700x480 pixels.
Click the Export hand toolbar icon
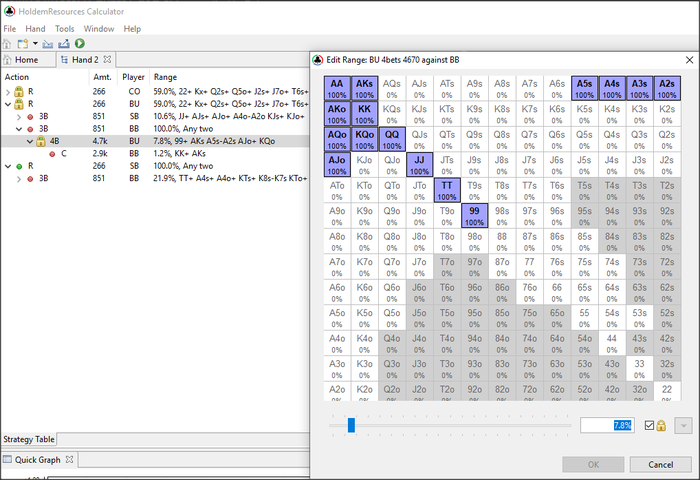(63, 44)
